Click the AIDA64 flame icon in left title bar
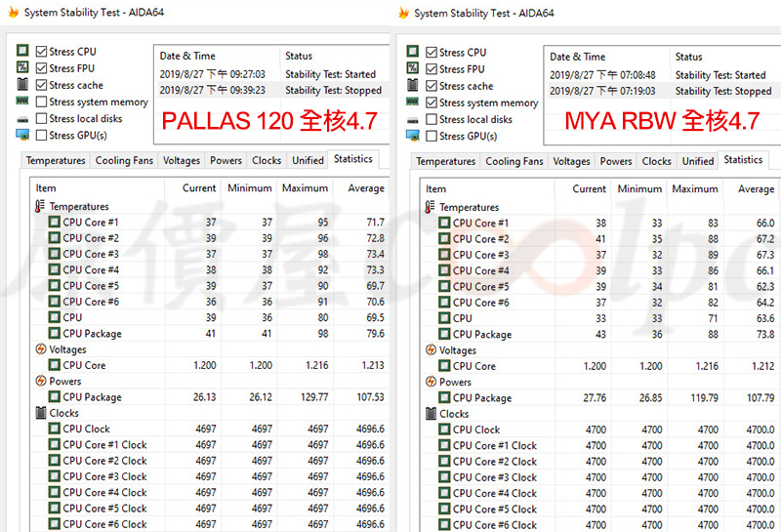 click(x=13, y=14)
